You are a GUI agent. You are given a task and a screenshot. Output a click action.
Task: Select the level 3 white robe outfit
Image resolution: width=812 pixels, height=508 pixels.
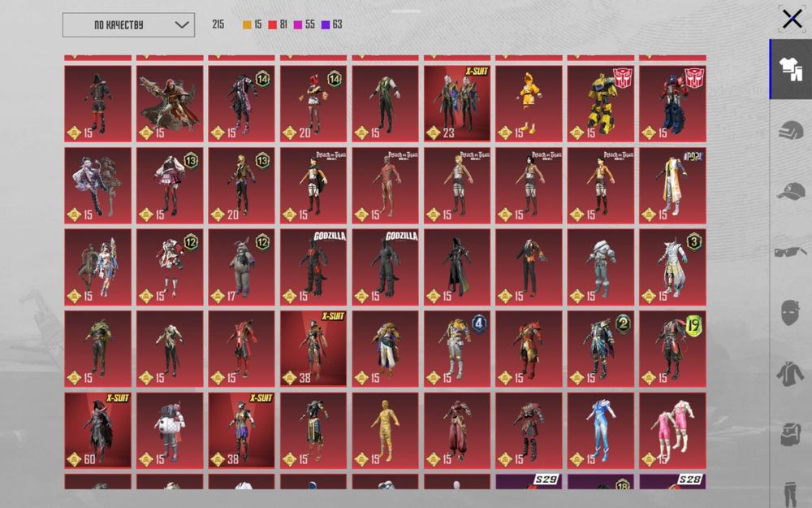[x=672, y=267]
